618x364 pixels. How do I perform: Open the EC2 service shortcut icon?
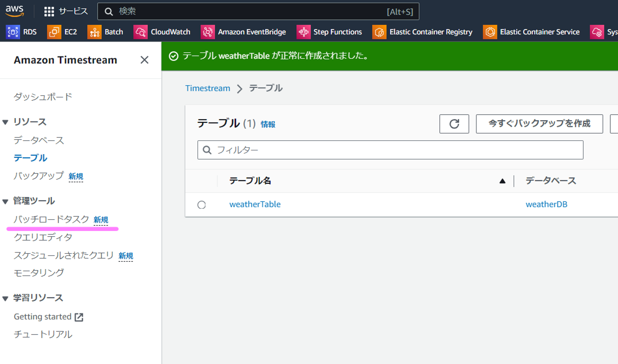tap(54, 32)
